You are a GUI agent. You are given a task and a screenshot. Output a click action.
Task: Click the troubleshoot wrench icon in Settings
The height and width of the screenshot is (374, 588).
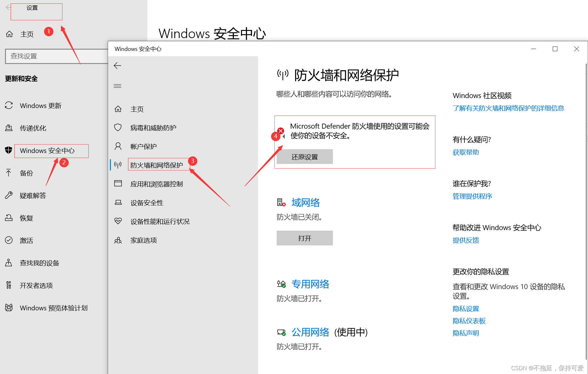point(9,195)
